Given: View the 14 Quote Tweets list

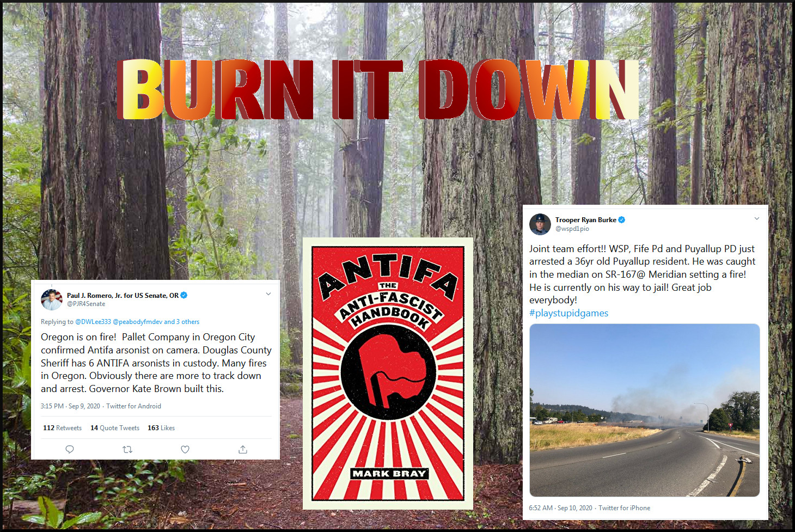Looking at the screenshot, I should point(115,428).
